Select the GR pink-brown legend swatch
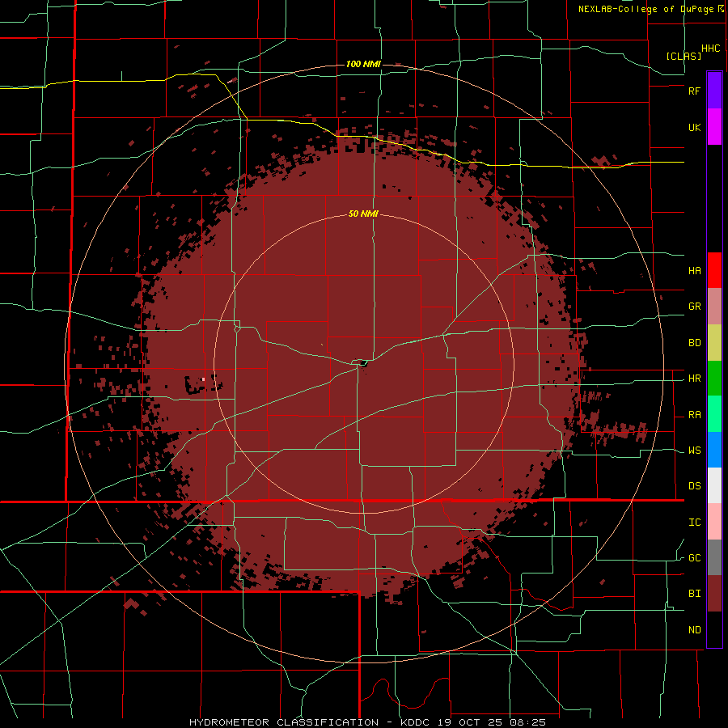 point(714,307)
